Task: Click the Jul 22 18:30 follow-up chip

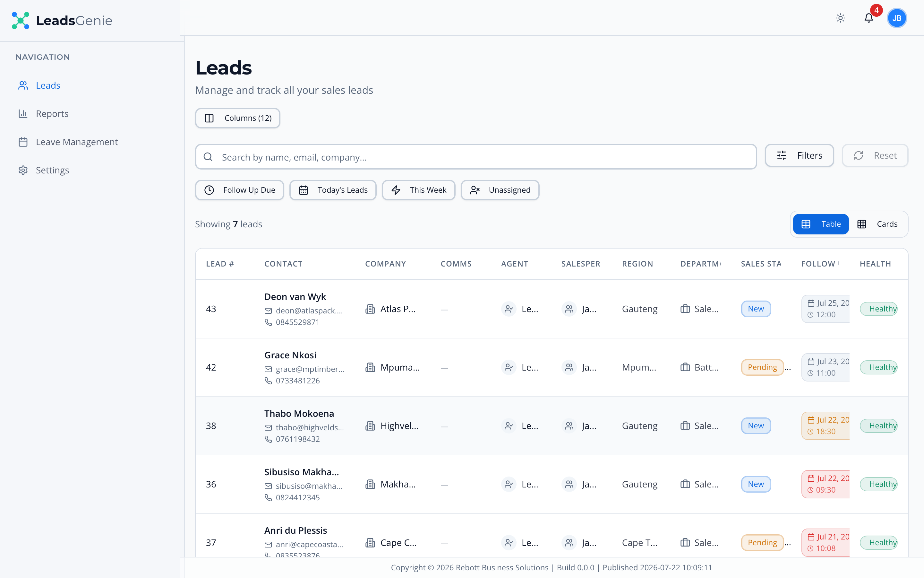Action: [x=826, y=426]
